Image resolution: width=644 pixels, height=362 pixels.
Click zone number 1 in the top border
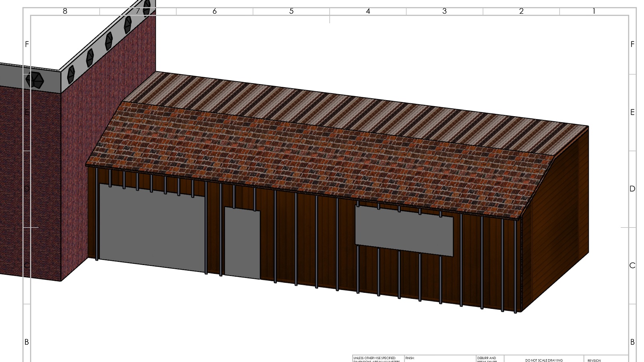[x=594, y=11]
